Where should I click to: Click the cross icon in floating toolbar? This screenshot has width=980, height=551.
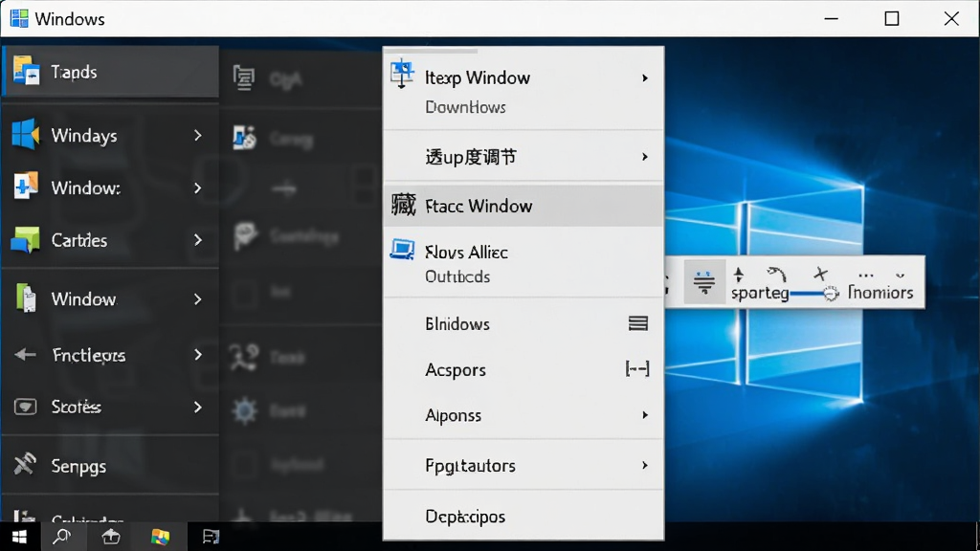point(820,273)
